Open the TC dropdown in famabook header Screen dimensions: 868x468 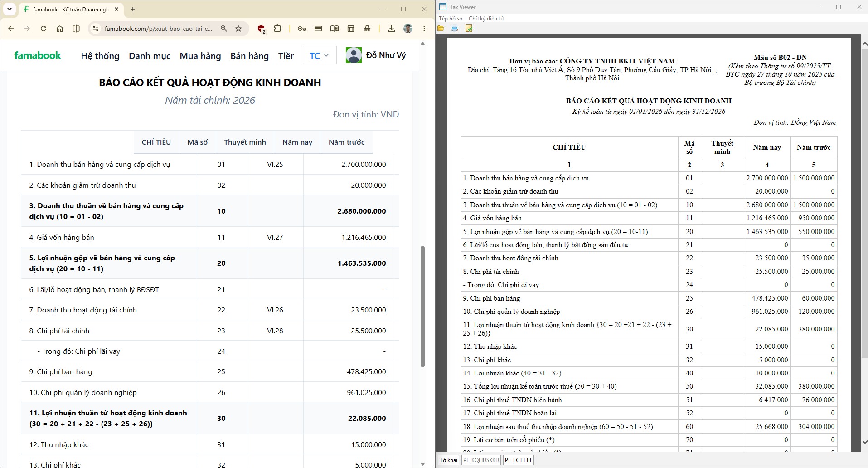tap(320, 56)
